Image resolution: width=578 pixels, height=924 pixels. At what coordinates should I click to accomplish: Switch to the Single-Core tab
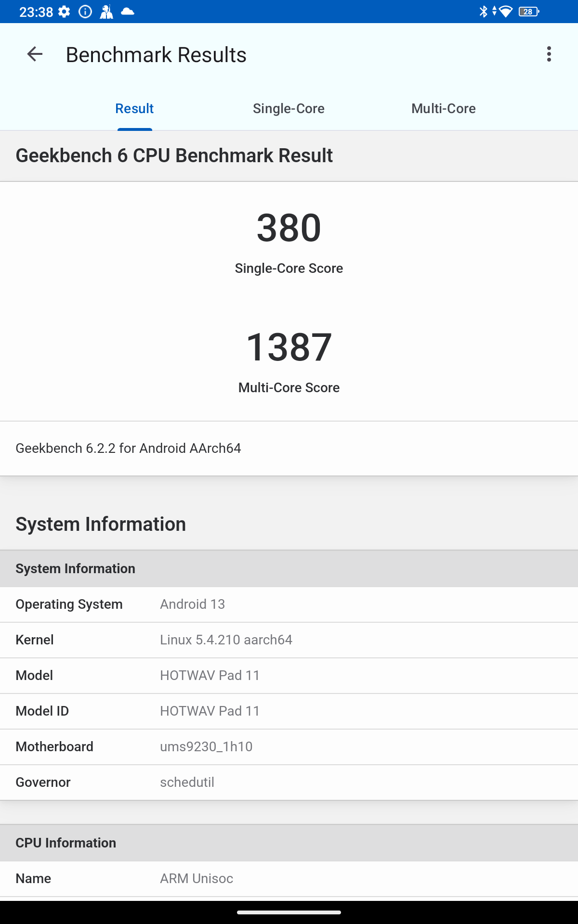[x=289, y=109]
